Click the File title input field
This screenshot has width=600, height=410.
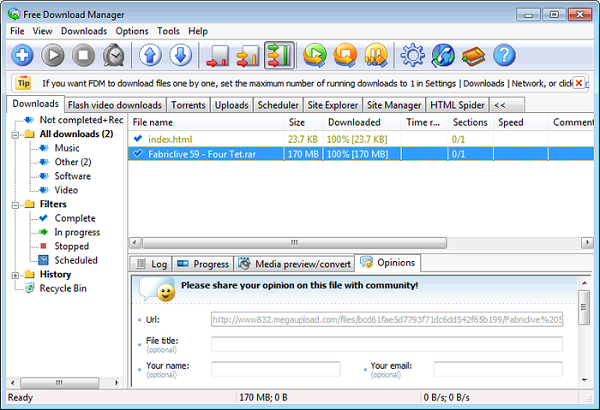[x=386, y=344]
